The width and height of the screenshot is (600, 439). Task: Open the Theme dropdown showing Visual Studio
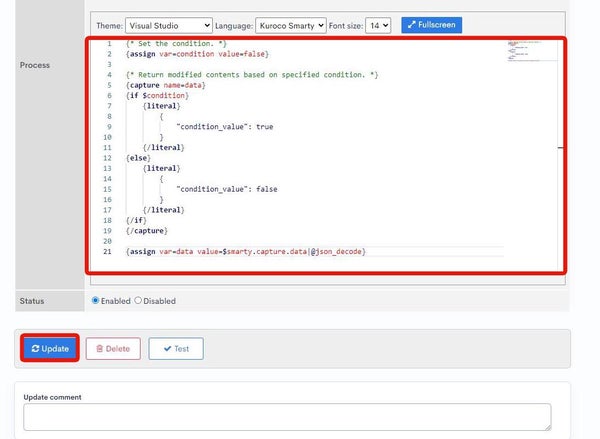169,26
